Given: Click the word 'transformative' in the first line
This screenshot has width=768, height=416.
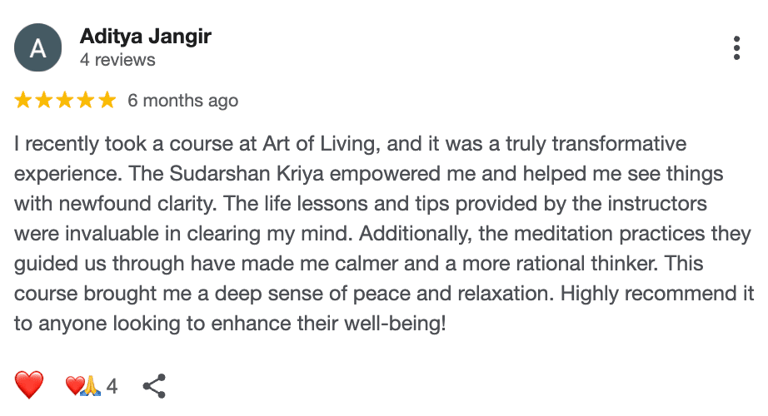Looking at the screenshot, I should [x=619, y=144].
